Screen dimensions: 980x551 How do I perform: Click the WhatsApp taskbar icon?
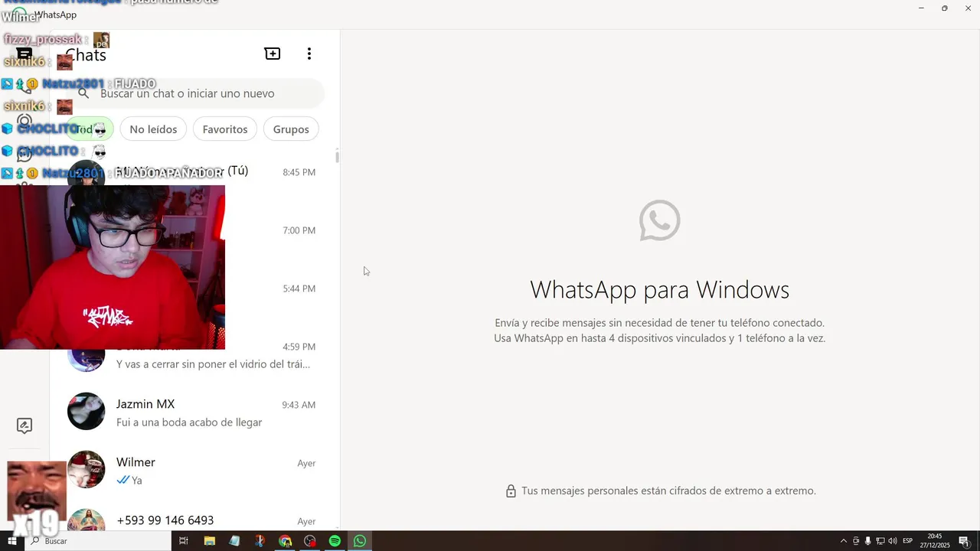click(x=360, y=541)
